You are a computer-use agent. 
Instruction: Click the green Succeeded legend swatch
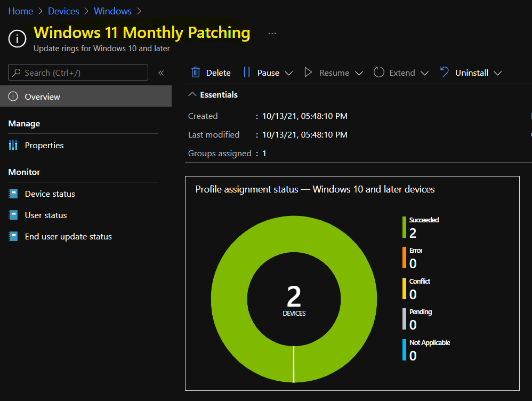[x=405, y=227]
